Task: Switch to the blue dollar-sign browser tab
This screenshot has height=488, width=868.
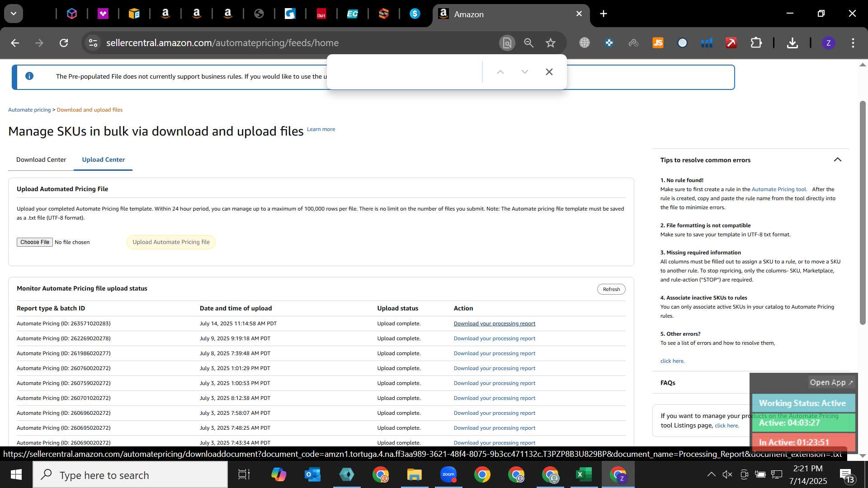Action: (415, 14)
